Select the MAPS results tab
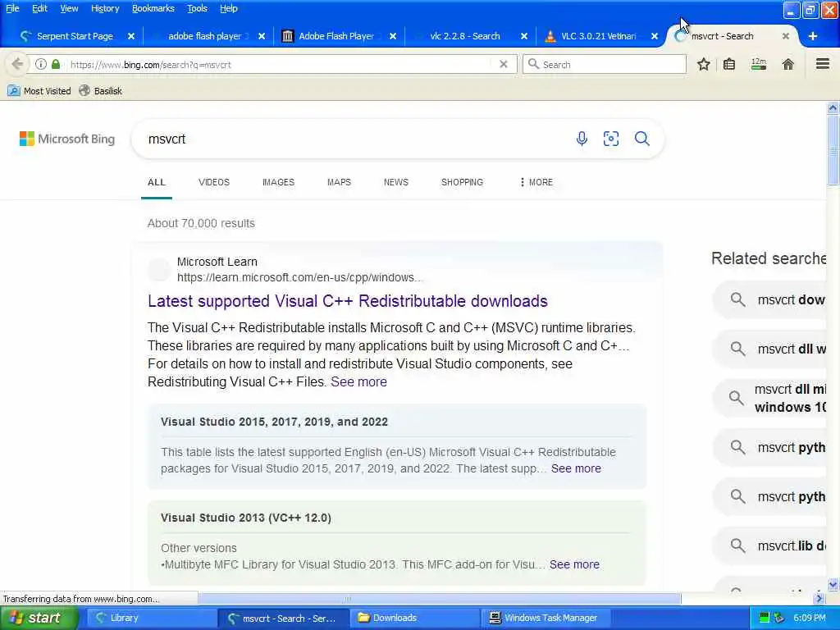 point(339,182)
